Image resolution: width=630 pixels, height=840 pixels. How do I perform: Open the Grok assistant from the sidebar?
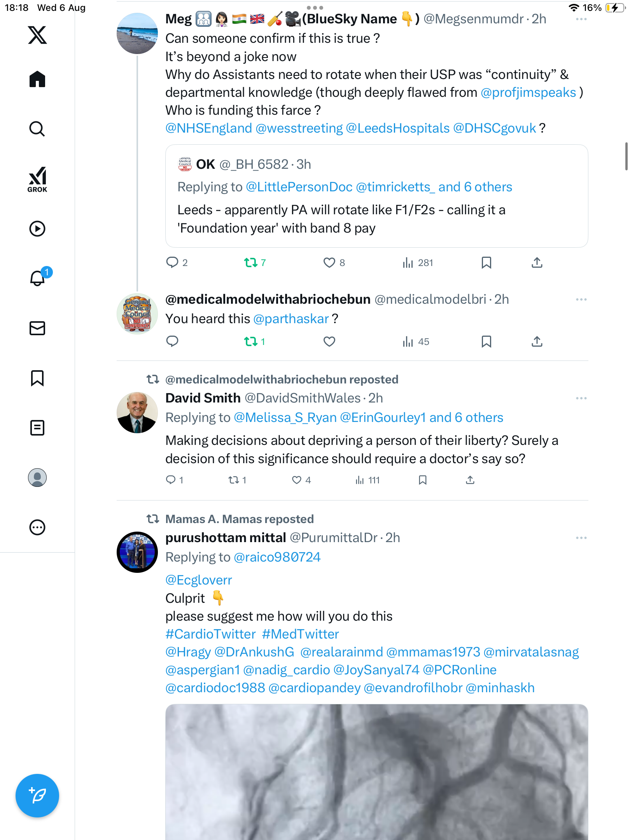37,179
